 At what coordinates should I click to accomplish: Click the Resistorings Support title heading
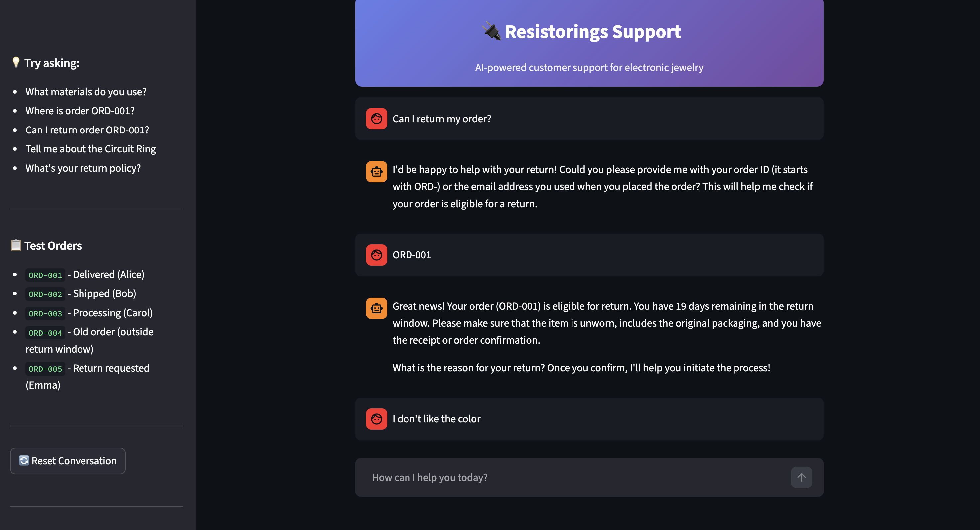pyautogui.click(x=592, y=32)
